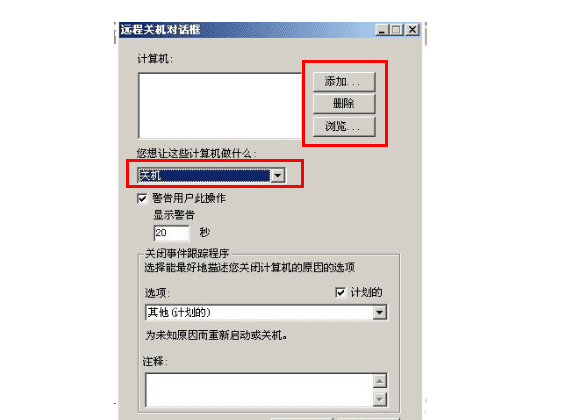Viewport: 570px width, 420px height.
Task: Click the 计划的 label text
Action: (366, 292)
